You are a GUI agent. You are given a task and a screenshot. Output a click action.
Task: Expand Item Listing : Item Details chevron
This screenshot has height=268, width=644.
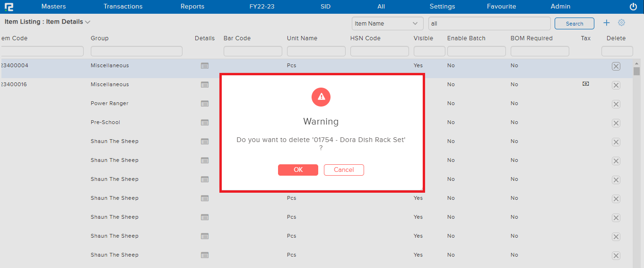(x=88, y=22)
